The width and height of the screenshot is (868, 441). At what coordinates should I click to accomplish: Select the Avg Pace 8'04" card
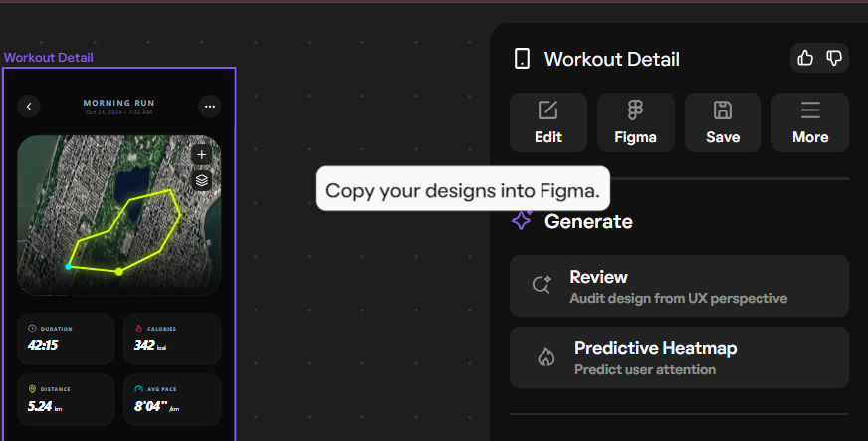pyautogui.click(x=172, y=399)
